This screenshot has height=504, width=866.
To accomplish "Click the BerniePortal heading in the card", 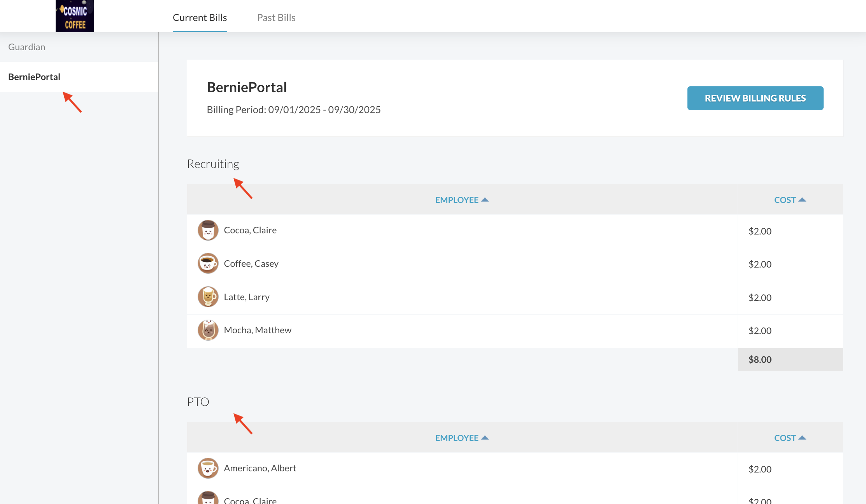I will point(247,87).
